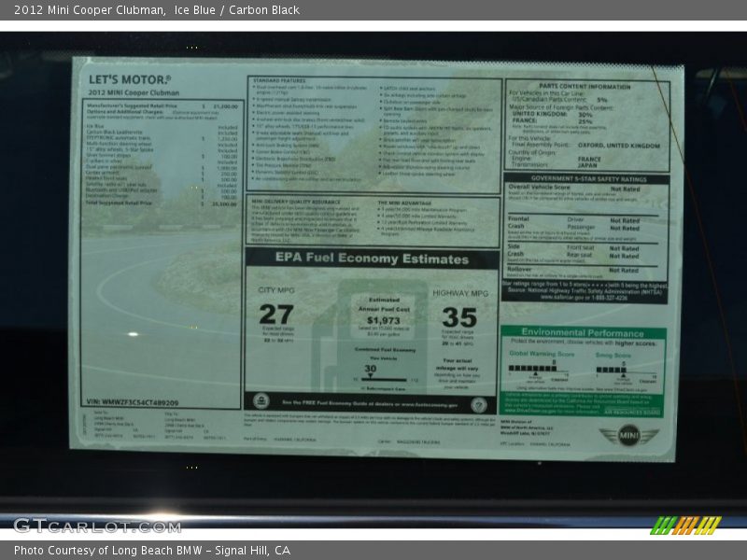Click the 'CITY MPG' label
747x560 pixels.
276,290
